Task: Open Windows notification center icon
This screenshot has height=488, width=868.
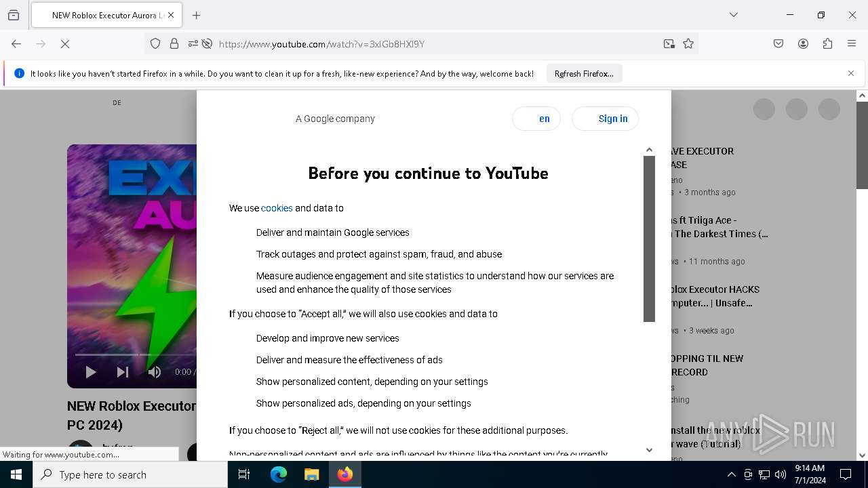Action: (x=846, y=474)
